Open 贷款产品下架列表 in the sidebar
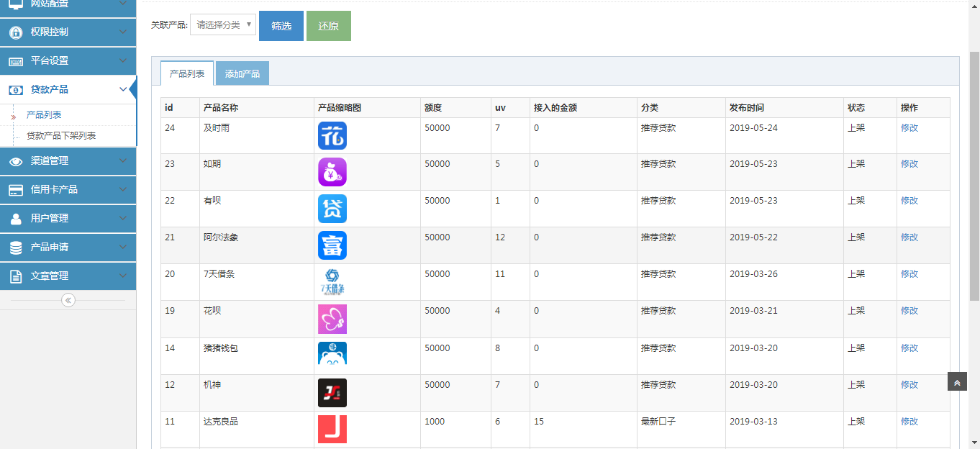Image resolution: width=980 pixels, height=449 pixels. pos(61,136)
